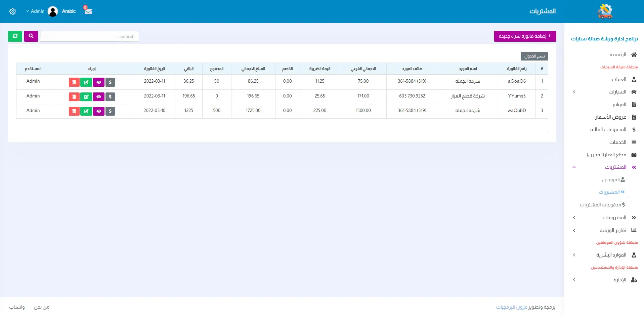Image resolution: width=644 pixels, height=316 pixels.
Task: Click inside the search input field
Action: pos(89,36)
